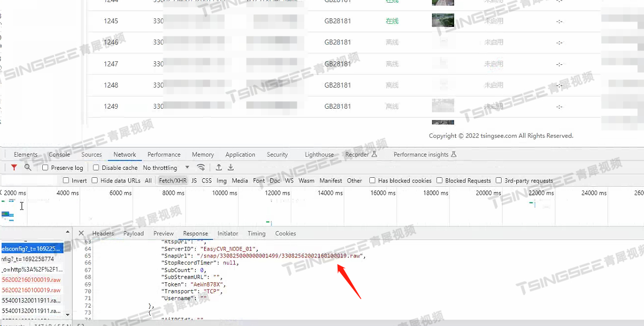Open the Performance insights tab
The height and width of the screenshot is (326, 644).
[425, 155]
